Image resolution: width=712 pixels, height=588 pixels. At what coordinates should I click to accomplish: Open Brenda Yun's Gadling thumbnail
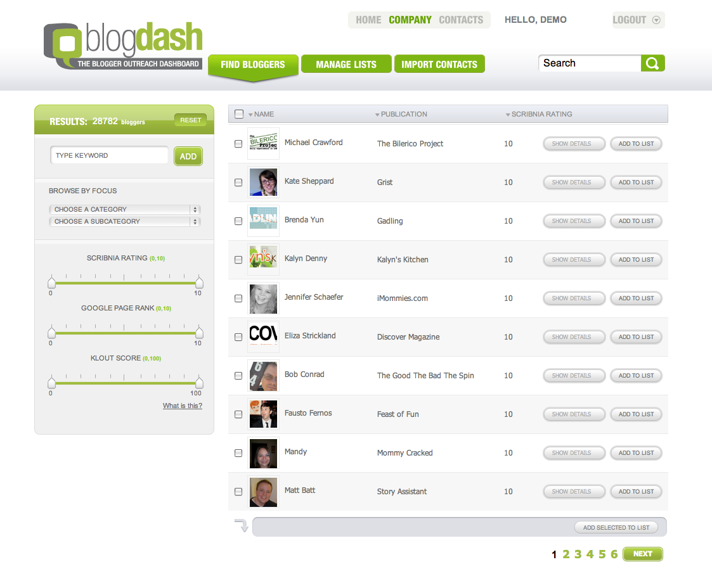pyautogui.click(x=263, y=220)
